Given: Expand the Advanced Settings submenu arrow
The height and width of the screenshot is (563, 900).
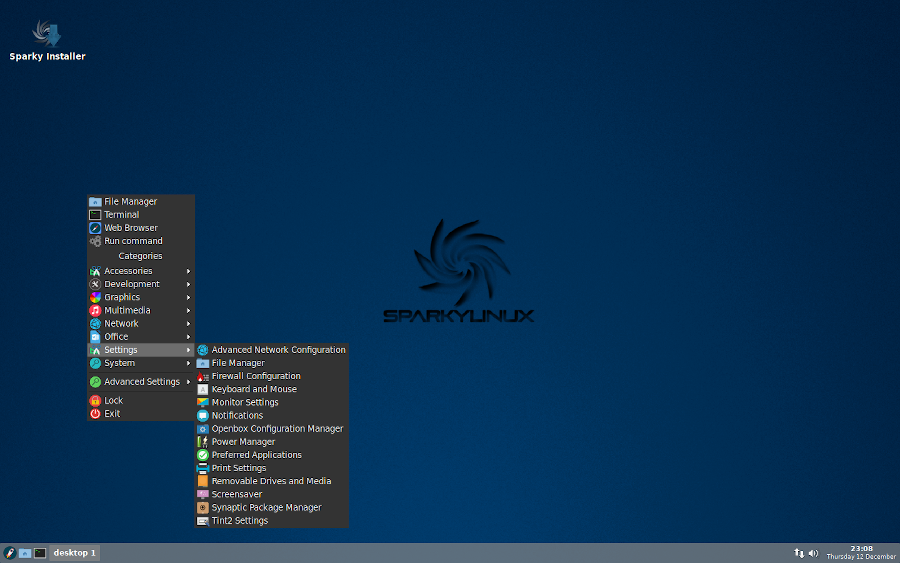Looking at the screenshot, I should coord(188,382).
